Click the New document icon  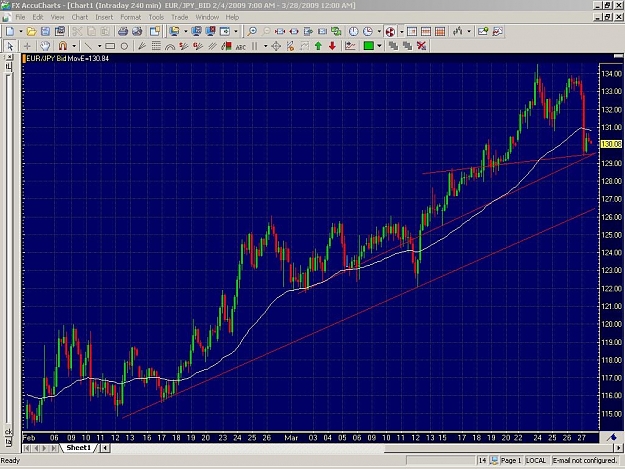tap(10, 31)
